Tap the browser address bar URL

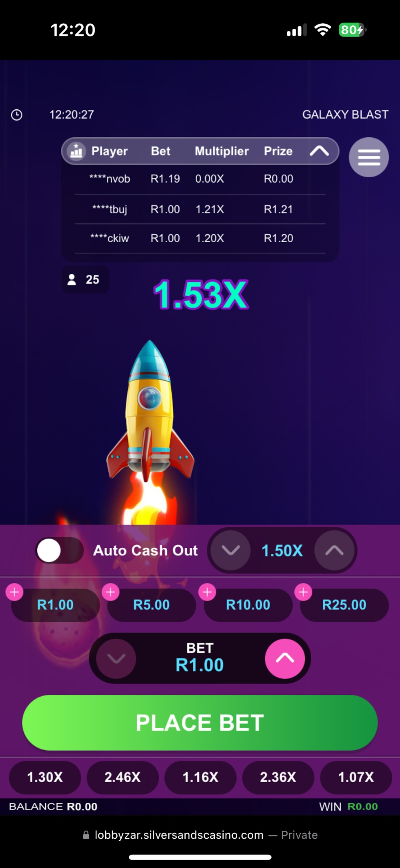click(x=179, y=835)
